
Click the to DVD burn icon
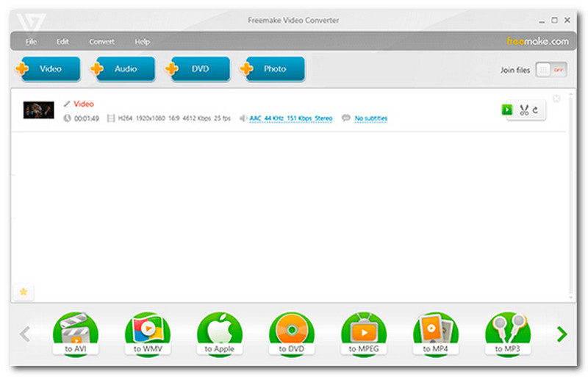pos(292,334)
